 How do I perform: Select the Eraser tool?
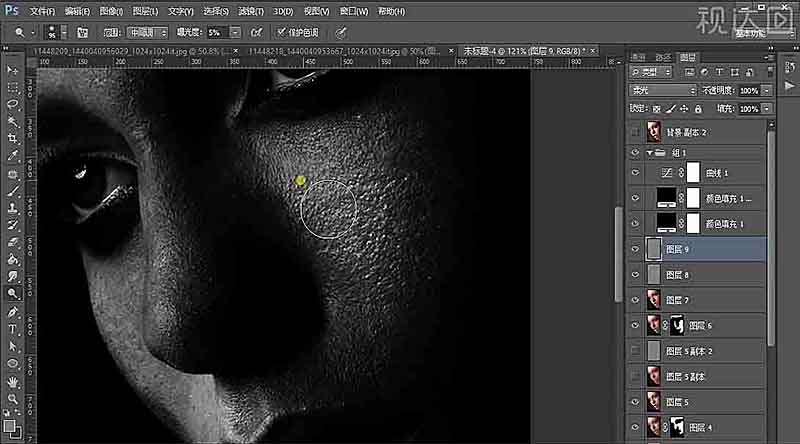(13, 243)
